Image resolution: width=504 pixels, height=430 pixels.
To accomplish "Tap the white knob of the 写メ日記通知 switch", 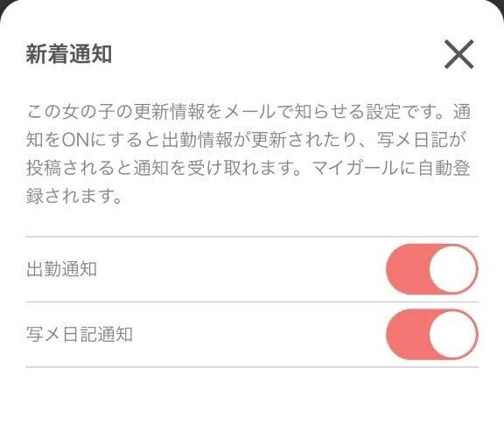I will click(453, 335).
